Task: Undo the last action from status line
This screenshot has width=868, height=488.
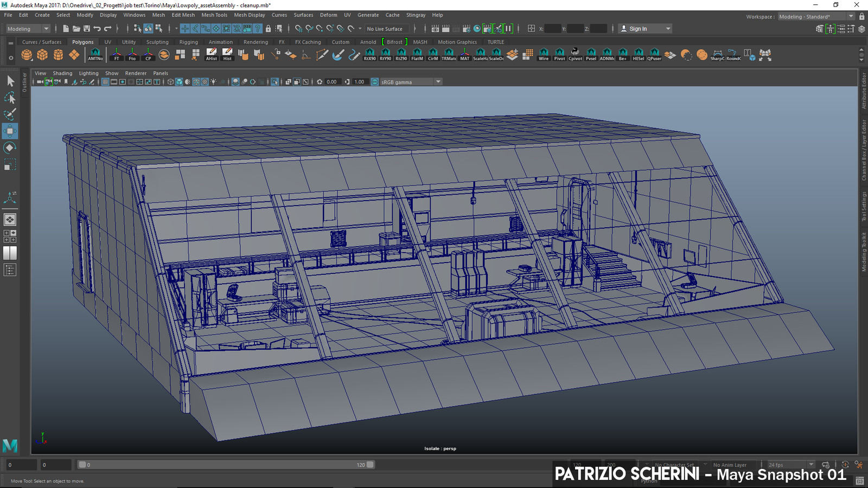Action: (97, 29)
